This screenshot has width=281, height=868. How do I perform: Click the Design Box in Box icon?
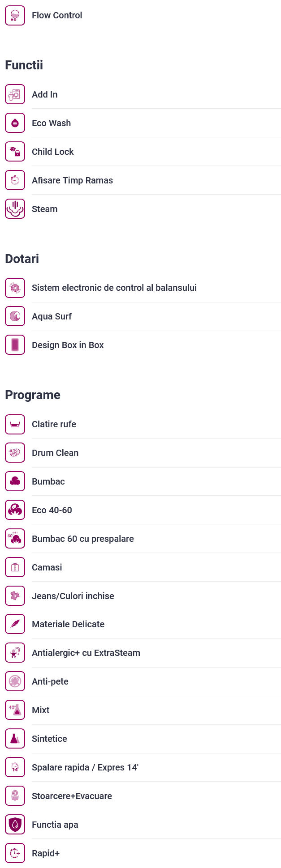[15, 345]
